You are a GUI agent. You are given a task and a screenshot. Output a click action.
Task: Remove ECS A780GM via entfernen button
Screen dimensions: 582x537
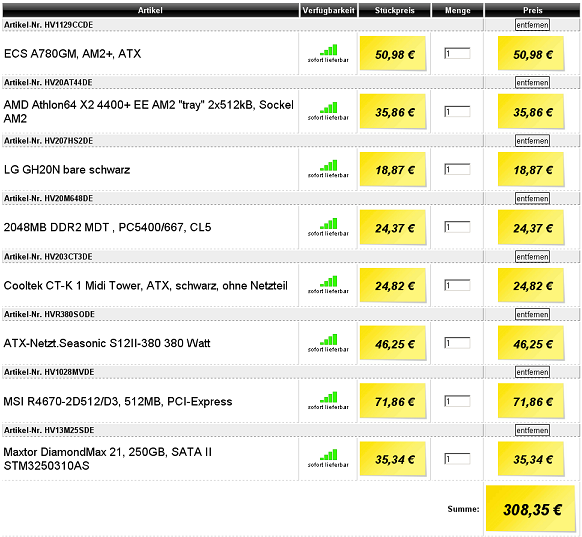(x=532, y=25)
